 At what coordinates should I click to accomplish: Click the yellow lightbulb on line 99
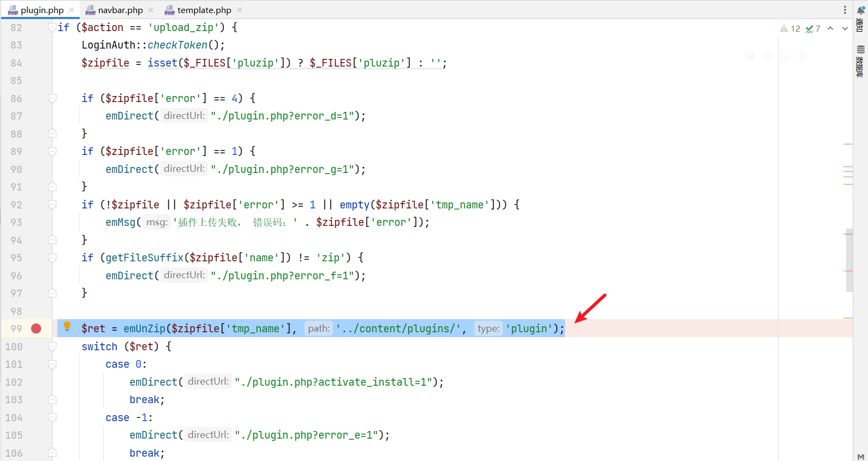[x=67, y=327]
